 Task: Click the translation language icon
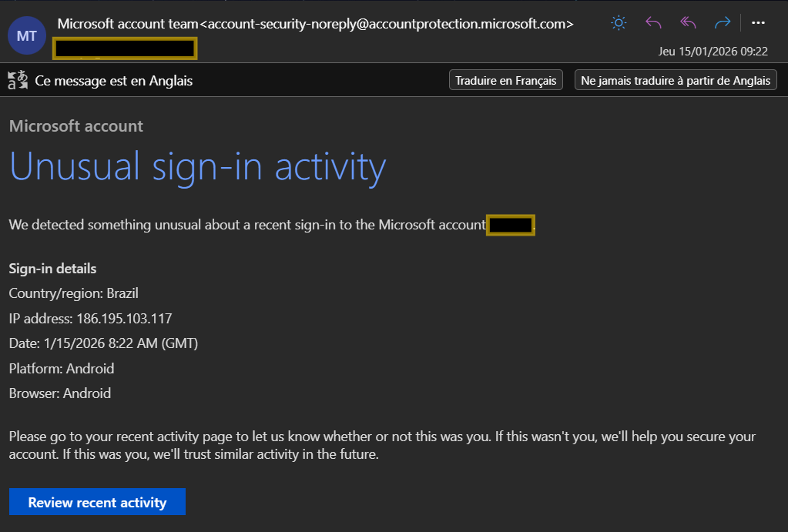pyautogui.click(x=18, y=80)
